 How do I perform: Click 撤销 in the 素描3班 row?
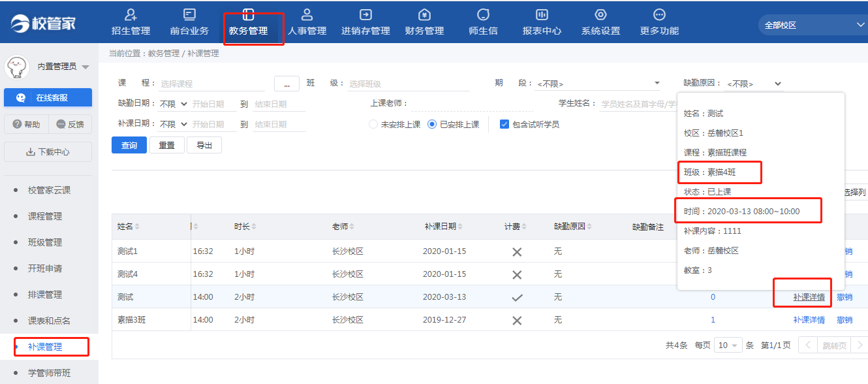click(x=844, y=320)
